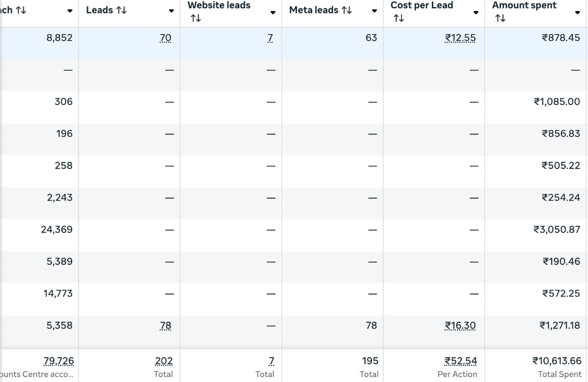Sort by Cost per Lead sort arrows
588x382 pixels.
point(399,18)
